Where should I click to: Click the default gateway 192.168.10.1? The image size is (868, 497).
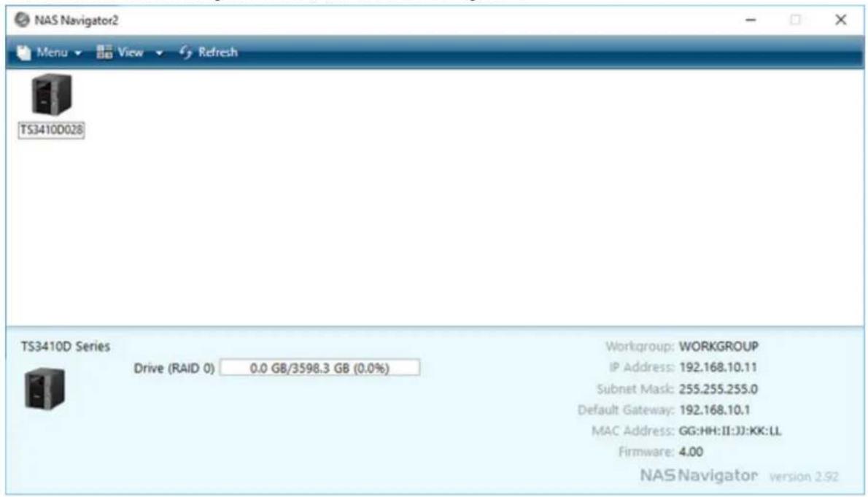pos(714,410)
